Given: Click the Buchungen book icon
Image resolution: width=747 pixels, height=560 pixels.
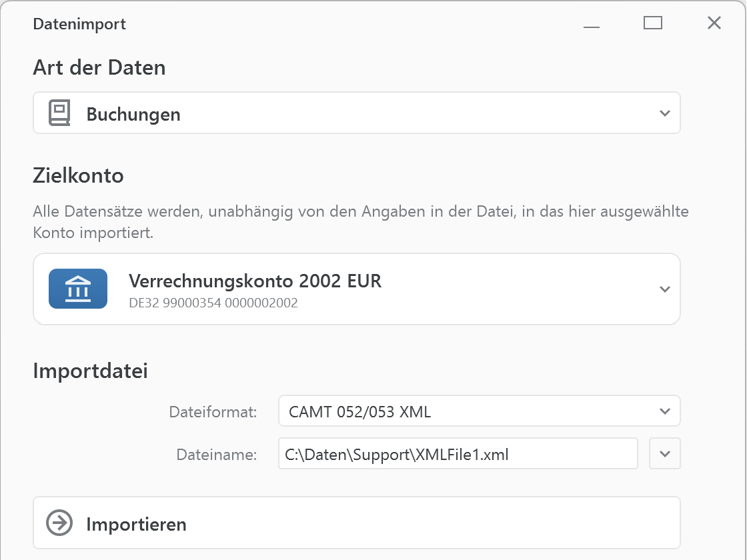Looking at the screenshot, I should [x=60, y=112].
